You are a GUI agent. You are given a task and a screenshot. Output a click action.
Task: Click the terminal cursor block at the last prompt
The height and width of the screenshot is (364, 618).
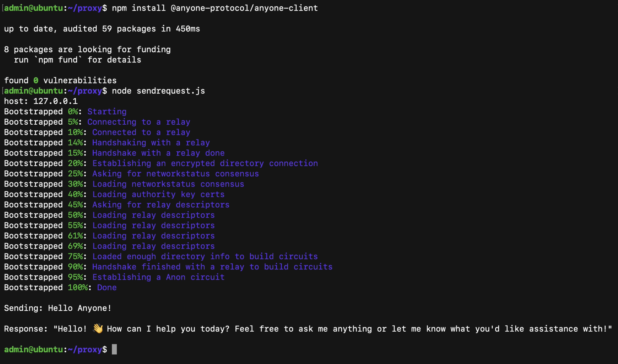(x=114, y=350)
